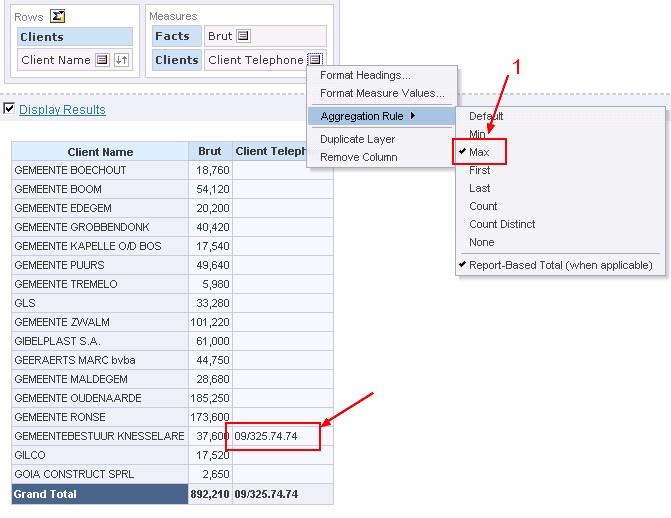Click Remove Column in context menu
This screenshot has width=671, height=518.
tap(358, 157)
